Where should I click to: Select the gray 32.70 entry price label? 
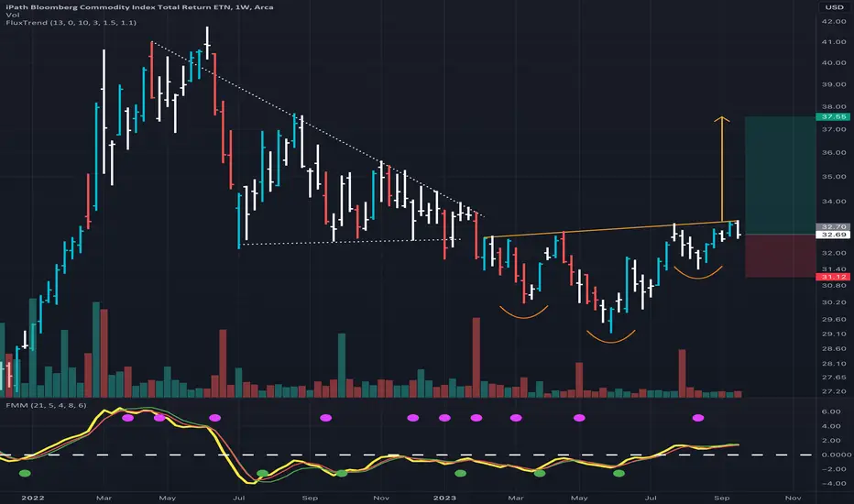833,226
